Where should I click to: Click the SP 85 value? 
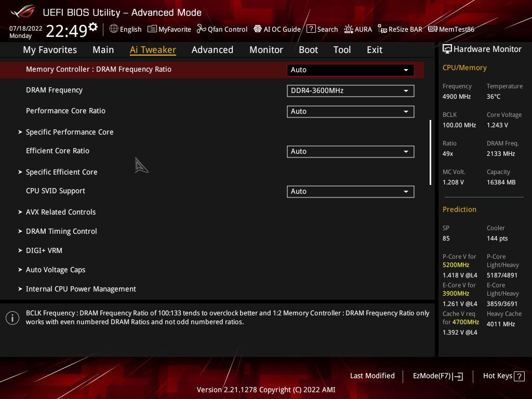click(x=446, y=238)
